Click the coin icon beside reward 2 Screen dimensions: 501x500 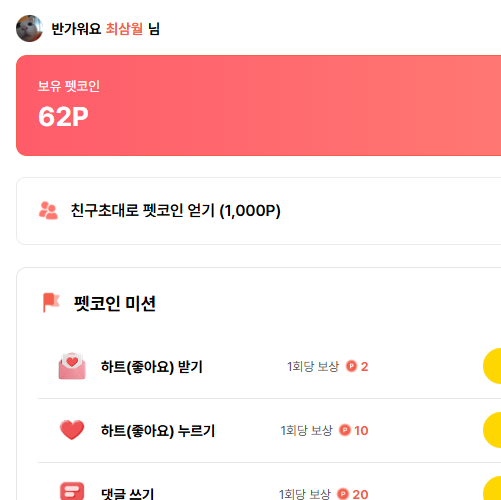tap(351, 366)
